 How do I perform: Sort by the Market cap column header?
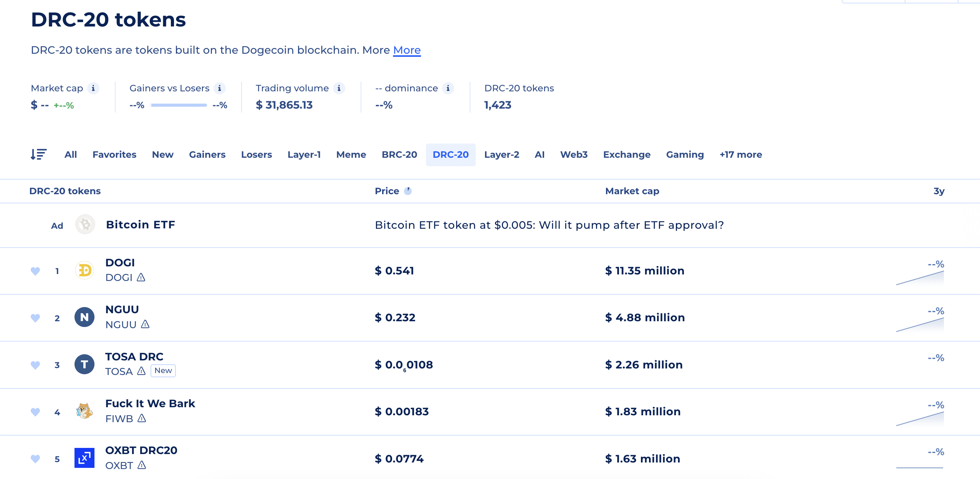[632, 191]
